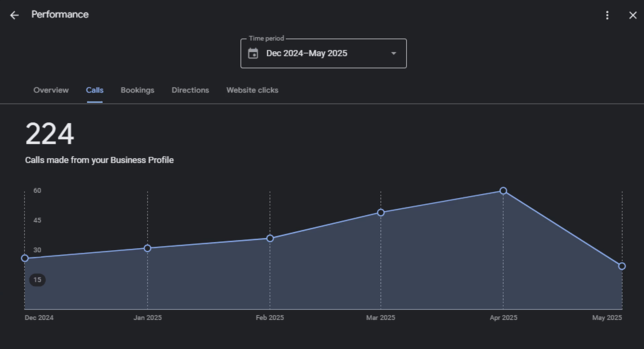Click the calendar icon in Time period
Viewport: 644px width, 349px height.
[x=253, y=53]
